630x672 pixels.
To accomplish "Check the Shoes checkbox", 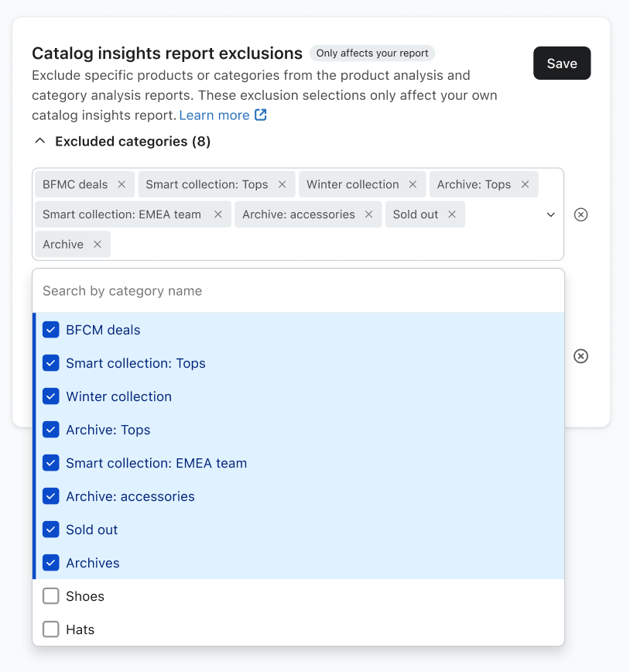I will (50, 596).
